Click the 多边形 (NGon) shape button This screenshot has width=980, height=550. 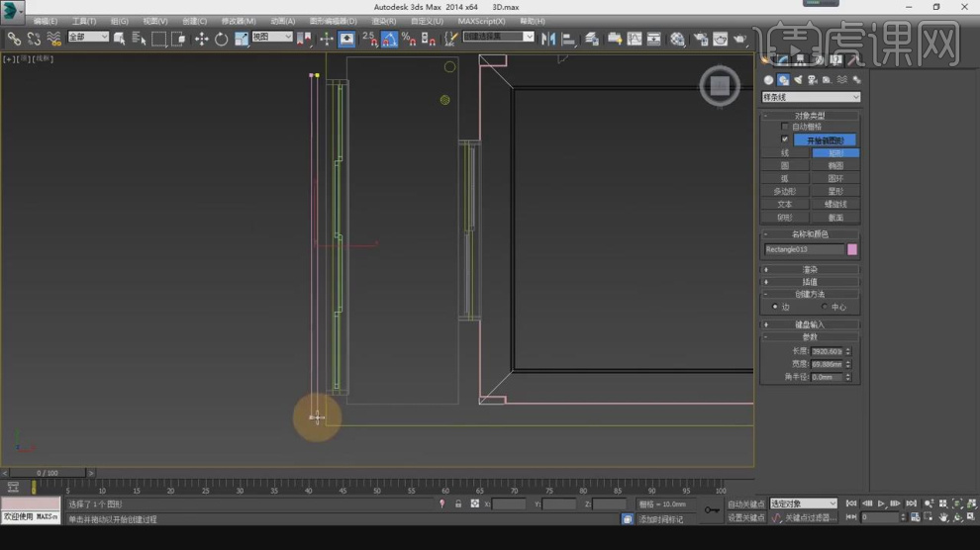pyautogui.click(x=785, y=192)
